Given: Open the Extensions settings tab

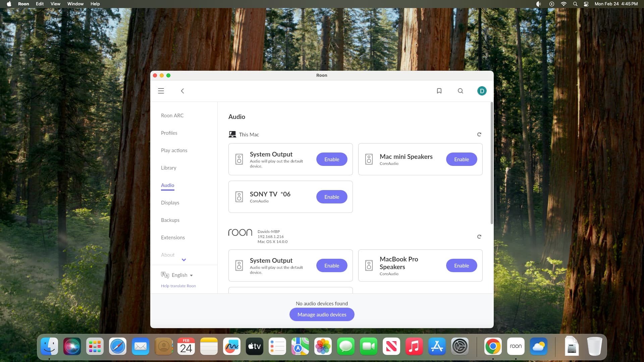Looking at the screenshot, I should coord(173,237).
